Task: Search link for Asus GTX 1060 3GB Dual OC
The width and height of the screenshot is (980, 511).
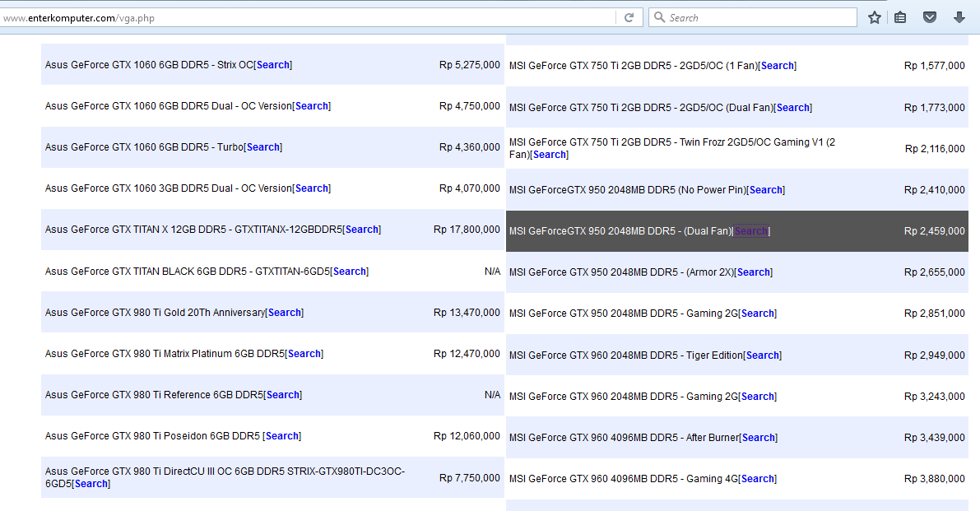Action: [312, 188]
